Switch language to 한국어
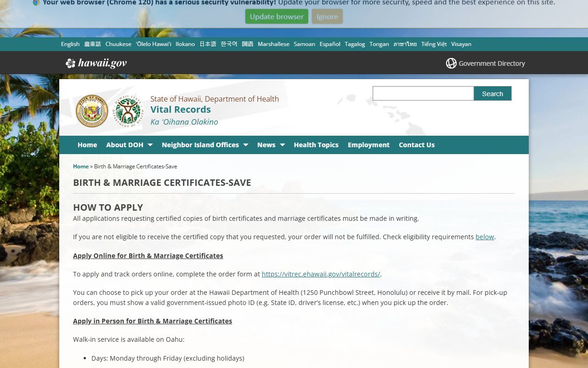 [x=229, y=44]
